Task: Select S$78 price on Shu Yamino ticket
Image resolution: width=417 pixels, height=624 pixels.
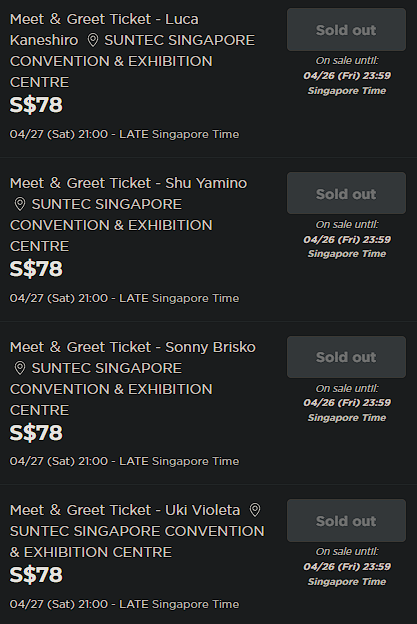Action: (x=36, y=269)
